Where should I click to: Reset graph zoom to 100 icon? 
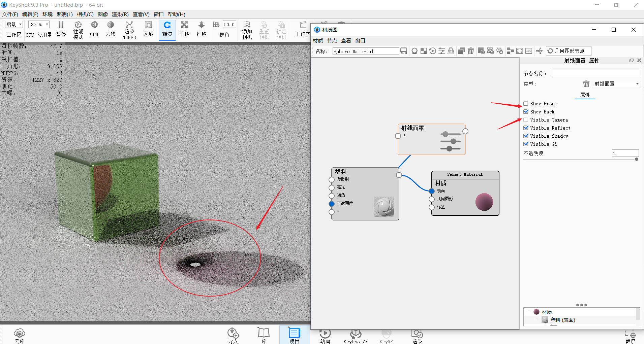[529, 51]
